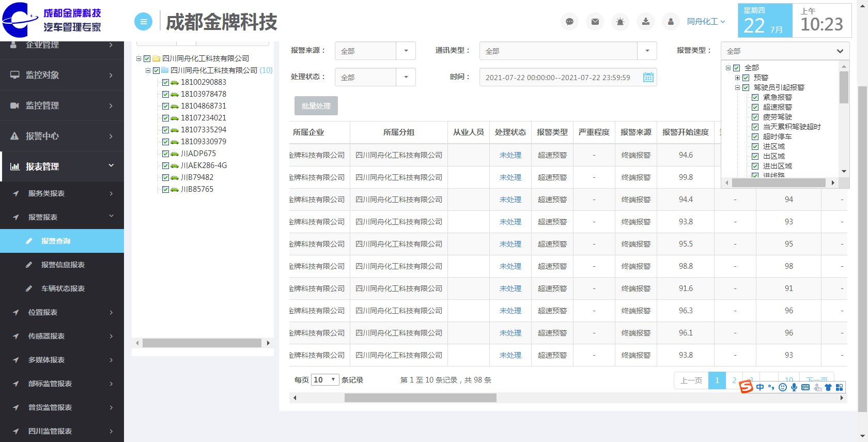Image resolution: width=868 pixels, height=442 pixels.
Task: Click the Sogou input method logo
Action: (746, 387)
